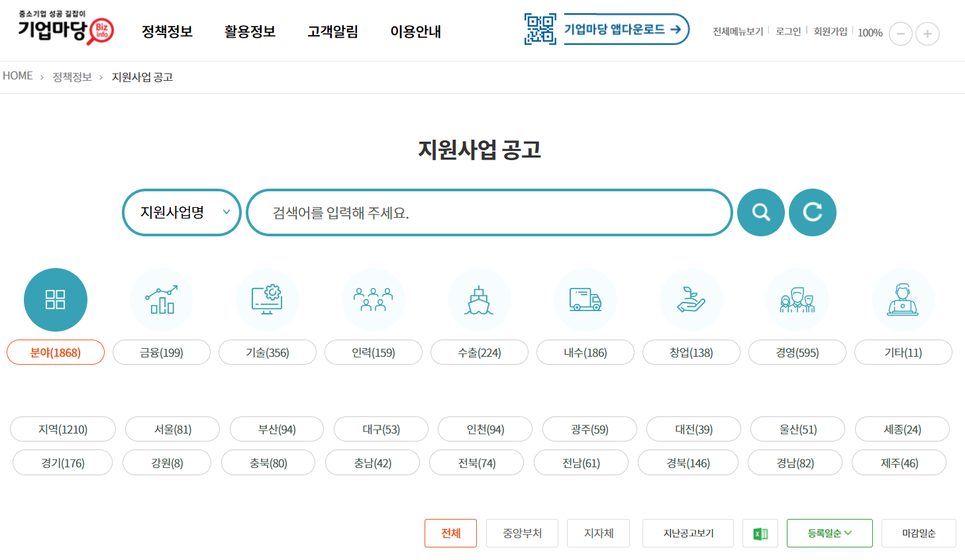
Task: Select the domestic delivery truck icon
Action: point(585,300)
